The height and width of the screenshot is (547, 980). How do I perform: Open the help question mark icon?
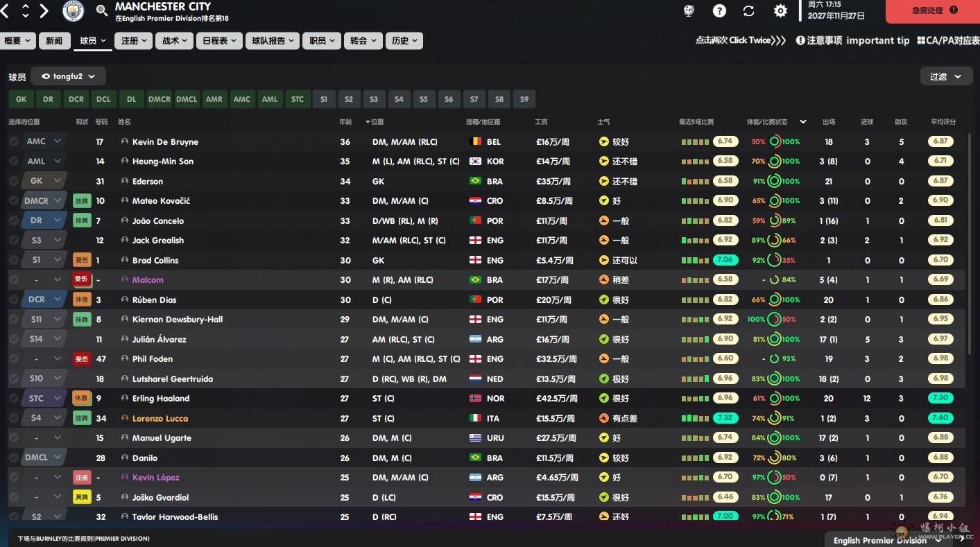(719, 11)
